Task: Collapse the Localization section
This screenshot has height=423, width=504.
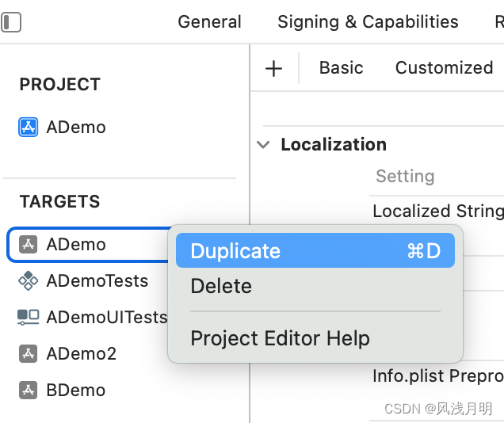Action: (x=263, y=145)
